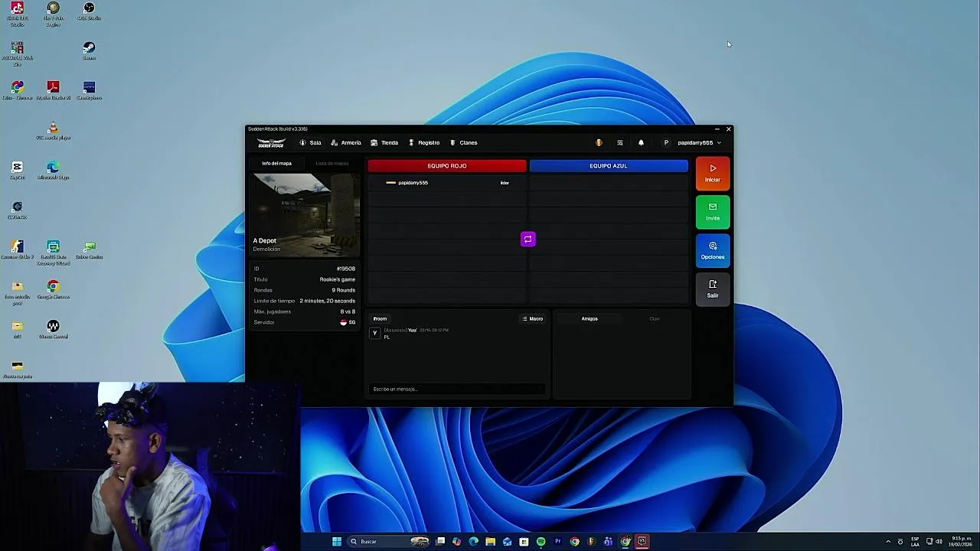Viewport: 980px width, 551px height.
Task: Click the Sudden Attack launcher taskbar icon
Action: pyautogui.click(x=642, y=541)
